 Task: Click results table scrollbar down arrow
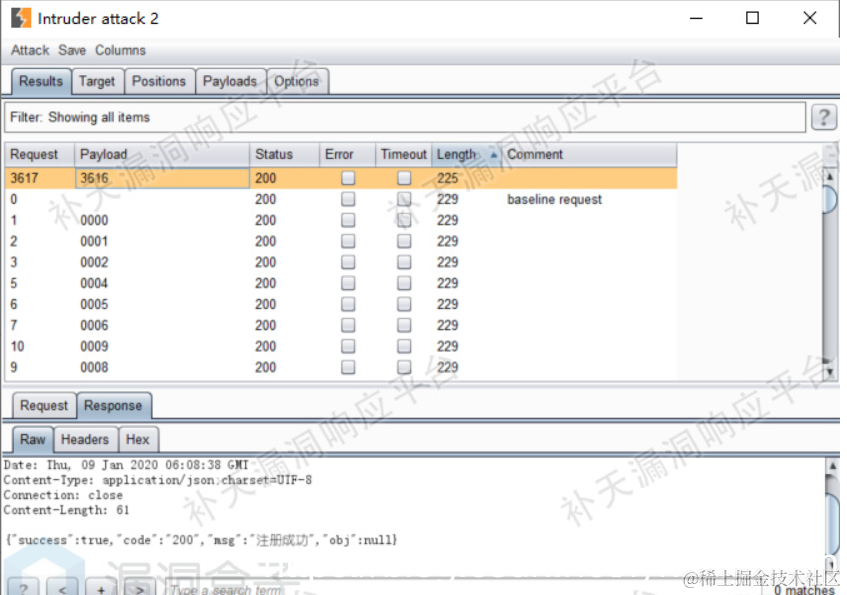point(830,371)
